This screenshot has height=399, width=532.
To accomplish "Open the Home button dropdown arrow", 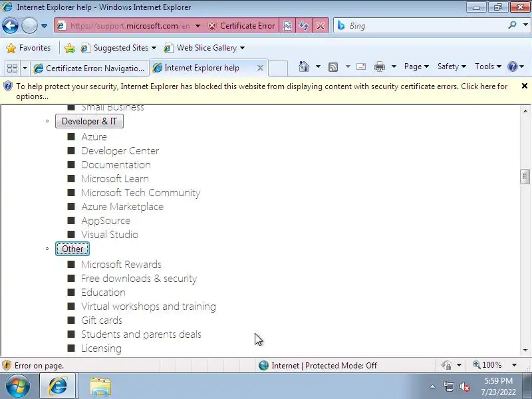I will [x=319, y=66].
